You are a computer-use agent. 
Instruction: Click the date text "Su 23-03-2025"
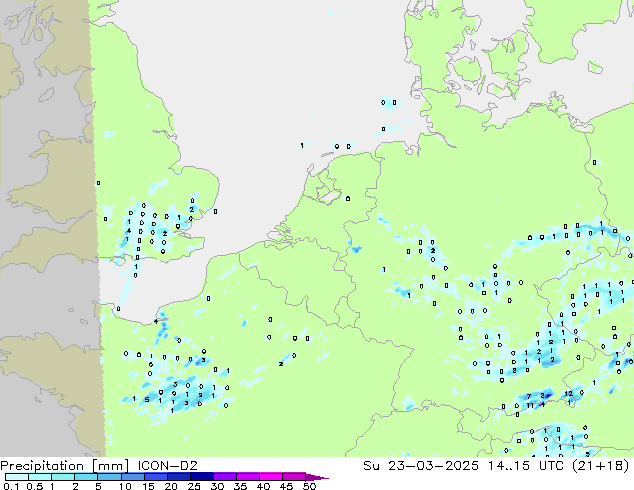pos(421,466)
